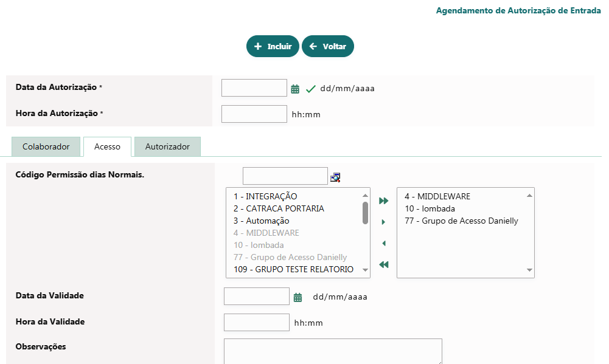Image resolution: width=609 pixels, height=364 pixels.
Task: Open calendar picker for Data da Autorização
Action: click(295, 89)
